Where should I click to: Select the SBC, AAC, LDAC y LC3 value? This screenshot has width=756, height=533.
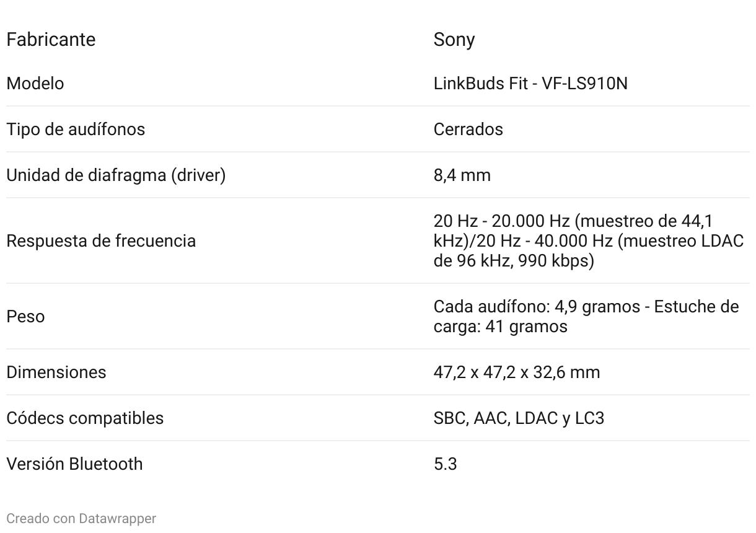[x=519, y=418]
